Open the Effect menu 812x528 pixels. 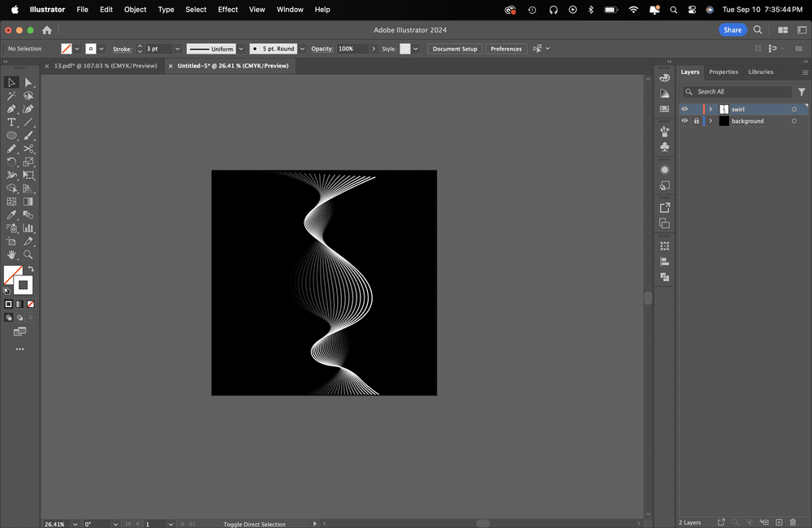(228, 9)
